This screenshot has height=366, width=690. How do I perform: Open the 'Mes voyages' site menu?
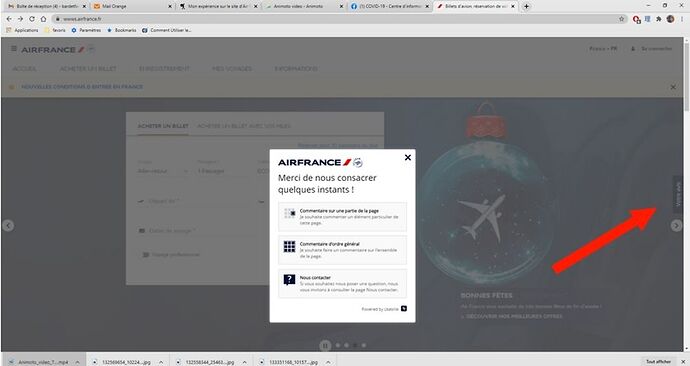232,69
